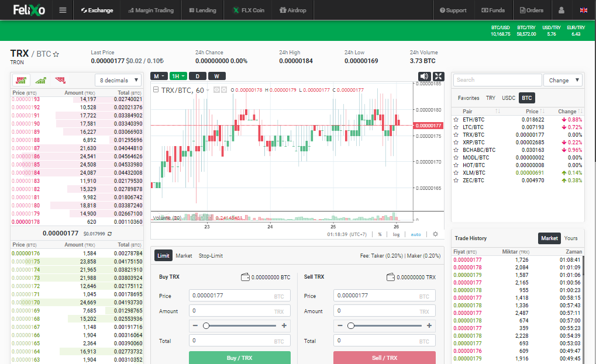The width and height of the screenshot is (596, 364).
Task: Open Orders page
Action: 532,11
